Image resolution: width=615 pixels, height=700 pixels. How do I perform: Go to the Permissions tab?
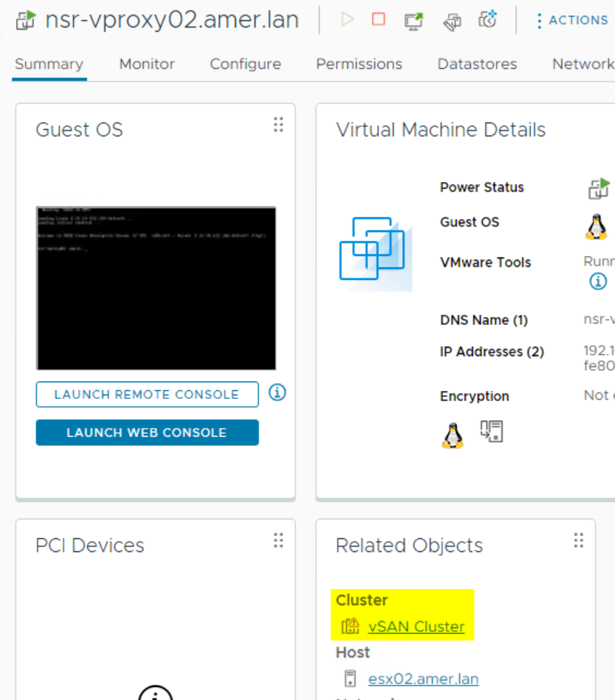click(x=359, y=64)
